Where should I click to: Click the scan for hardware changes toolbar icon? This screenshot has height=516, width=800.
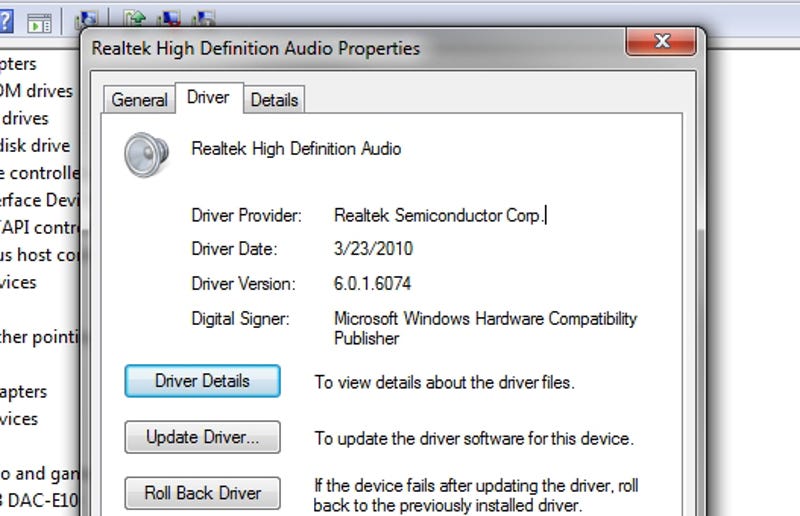(x=86, y=19)
